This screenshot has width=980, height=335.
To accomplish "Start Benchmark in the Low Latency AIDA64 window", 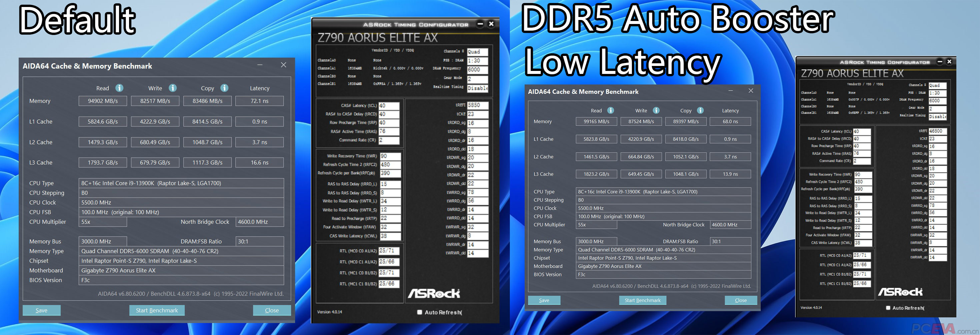I will pyautogui.click(x=643, y=300).
